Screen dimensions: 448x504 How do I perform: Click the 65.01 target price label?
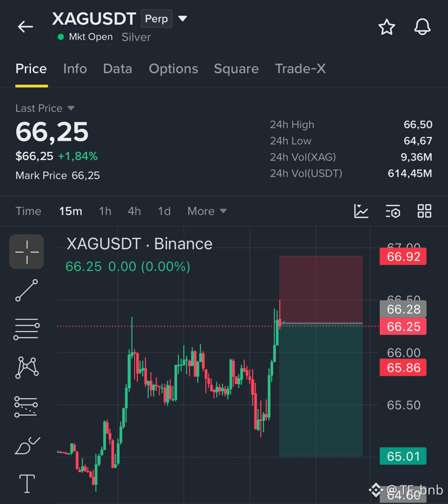(x=403, y=456)
